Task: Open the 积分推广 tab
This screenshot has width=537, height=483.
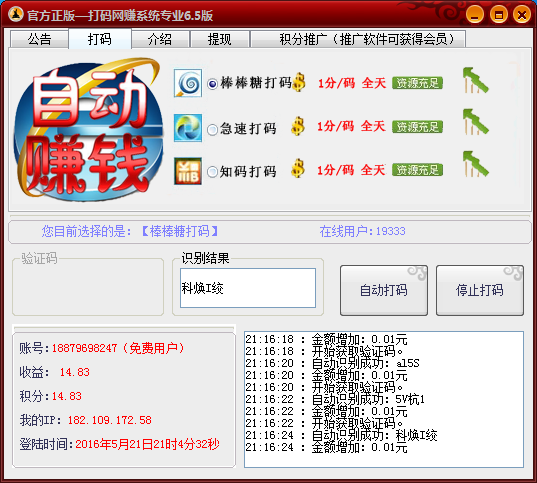Action: 358,39
